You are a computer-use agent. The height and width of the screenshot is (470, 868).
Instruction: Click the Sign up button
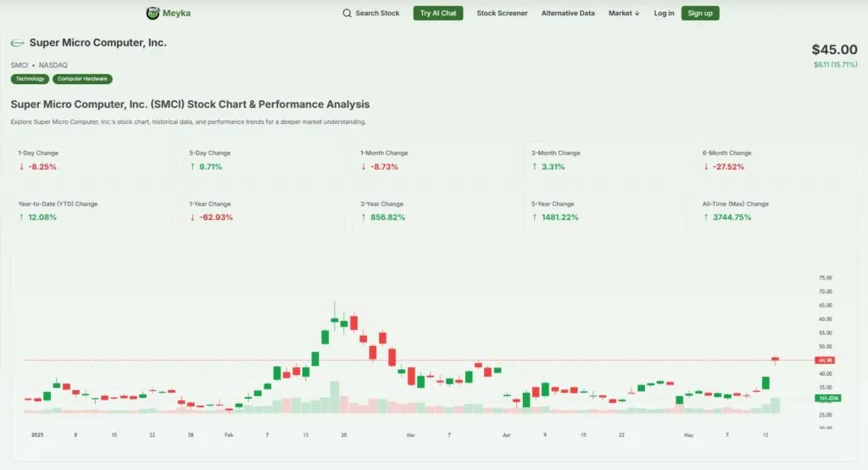tap(700, 13)
